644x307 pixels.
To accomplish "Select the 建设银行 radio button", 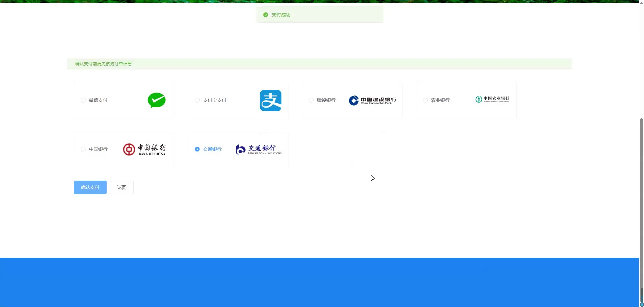I will coord(311,100).
